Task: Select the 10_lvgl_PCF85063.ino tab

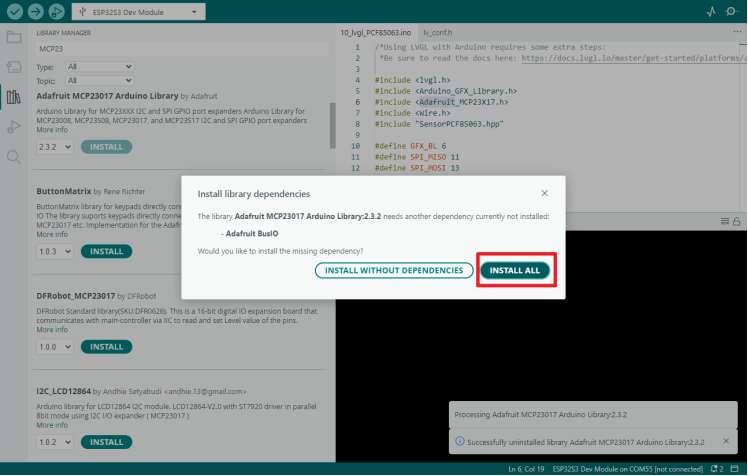Action: click(376, 32)
